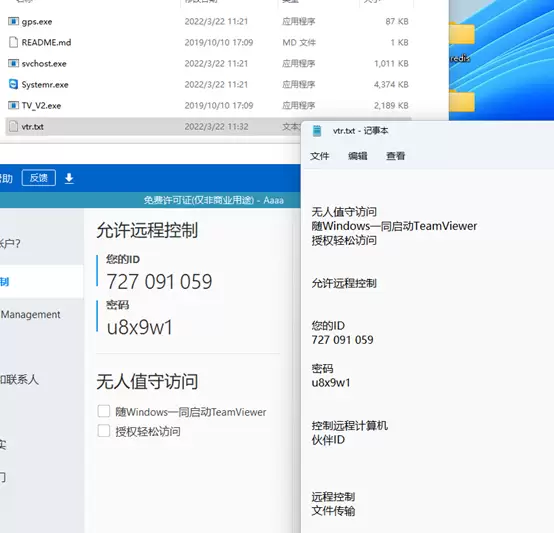This screenshot has width=554, height=533.
Task: Select TV_V2.exe application icon
Action: (13, 105)
